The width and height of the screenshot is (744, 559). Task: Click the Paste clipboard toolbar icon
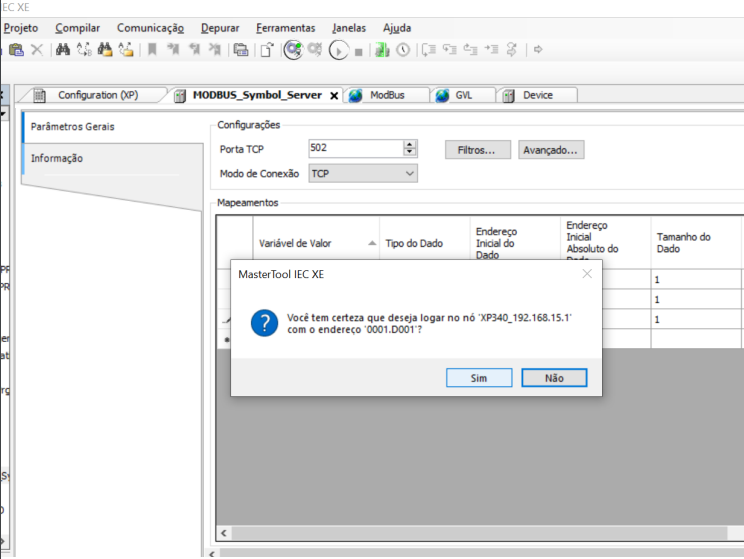(17, 49)
